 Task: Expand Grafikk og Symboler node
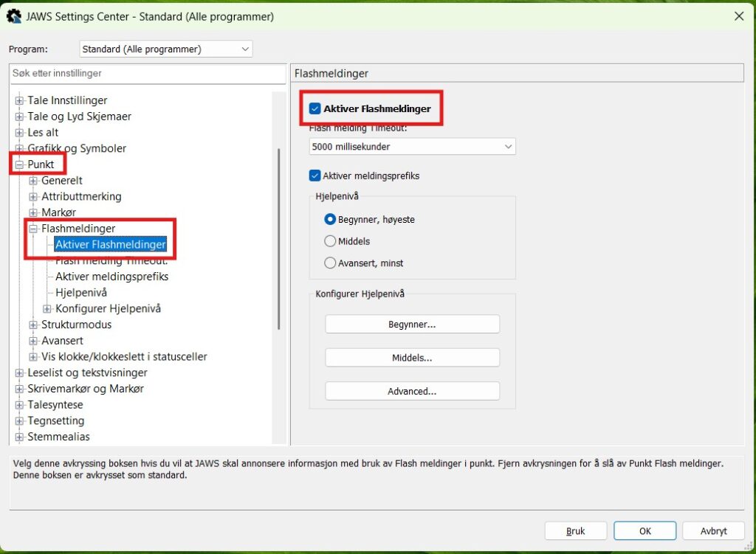(x=19, y=148)
